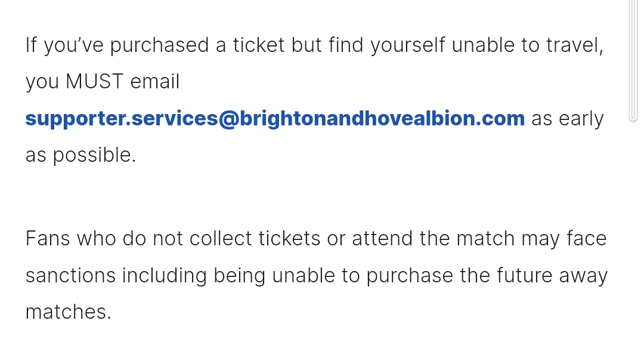Click the "as possible." text line
Screen dimensions: 644x354
(x=80, y=155)
